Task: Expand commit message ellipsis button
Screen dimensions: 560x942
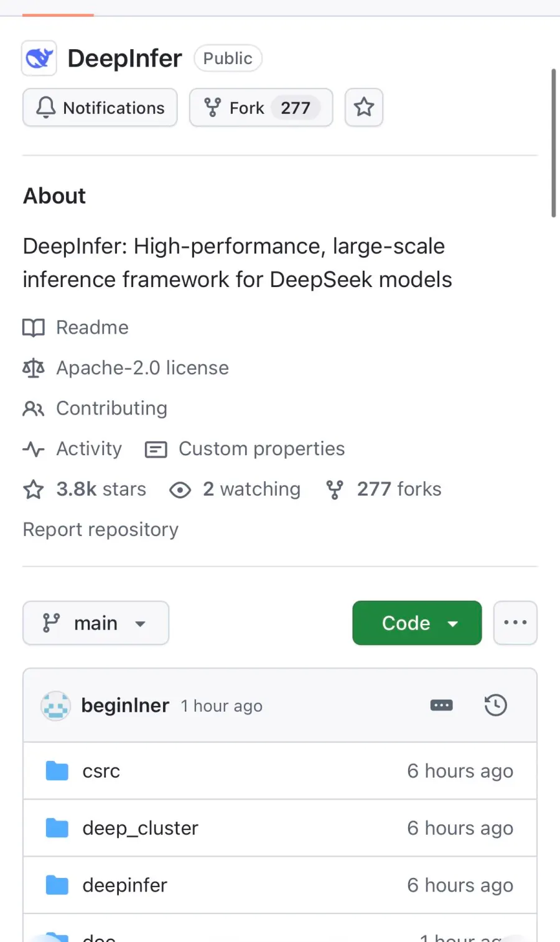Action: click(x=442, y=705)
